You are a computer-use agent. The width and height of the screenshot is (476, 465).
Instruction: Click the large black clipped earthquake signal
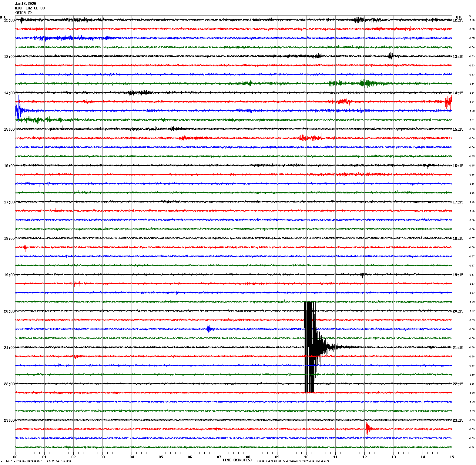pyautogui.click(x=310, y=347)
